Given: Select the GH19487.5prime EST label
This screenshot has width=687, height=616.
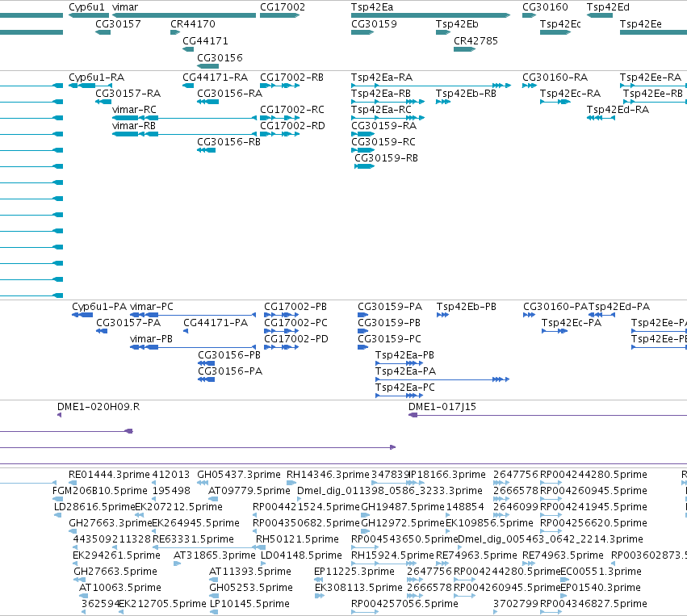Looking at the screenshot, I should tap(403, 507).
